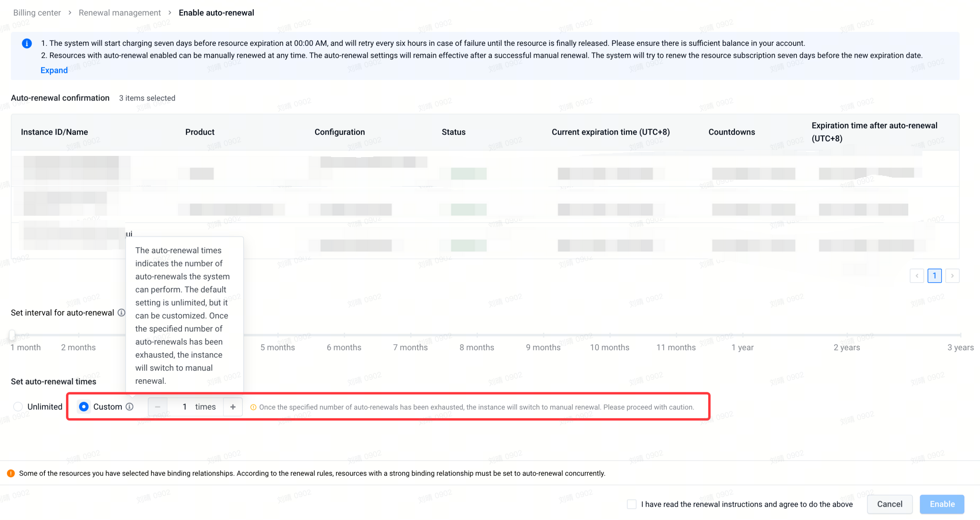Click the Status column header

pos(454,132)
